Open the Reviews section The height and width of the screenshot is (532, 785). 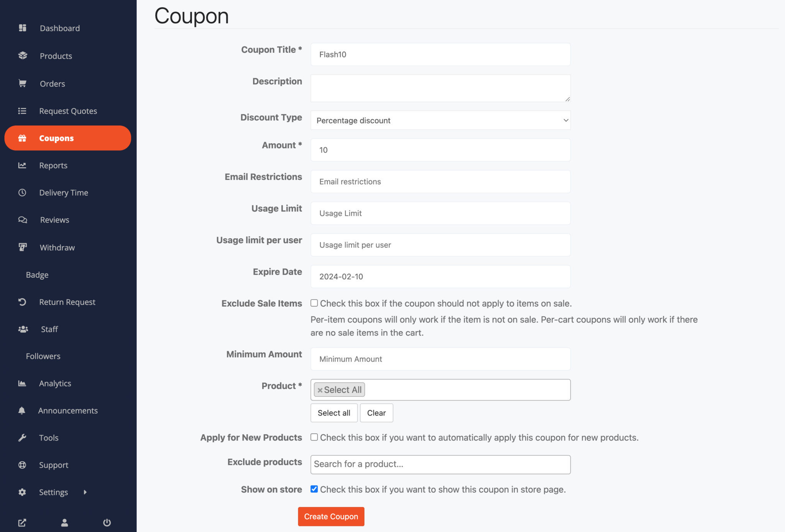pyautogui.click(x=54, y=219)
